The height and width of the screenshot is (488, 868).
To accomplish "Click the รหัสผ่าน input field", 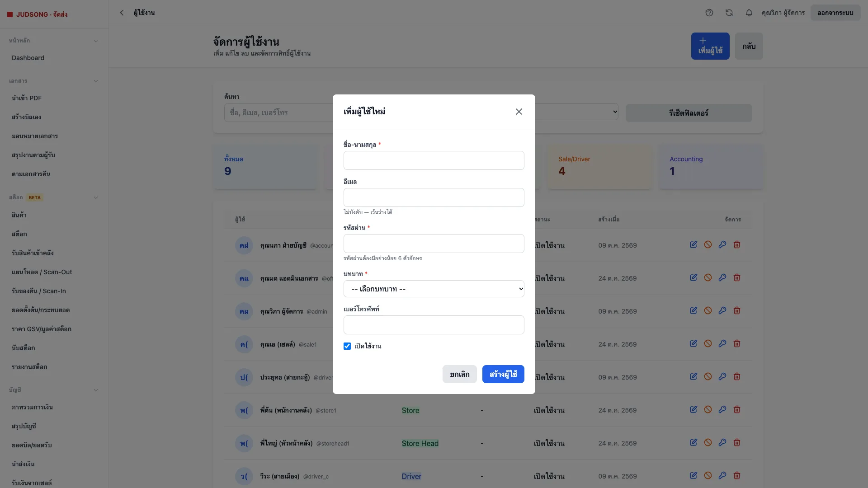I will pos(434,244).
